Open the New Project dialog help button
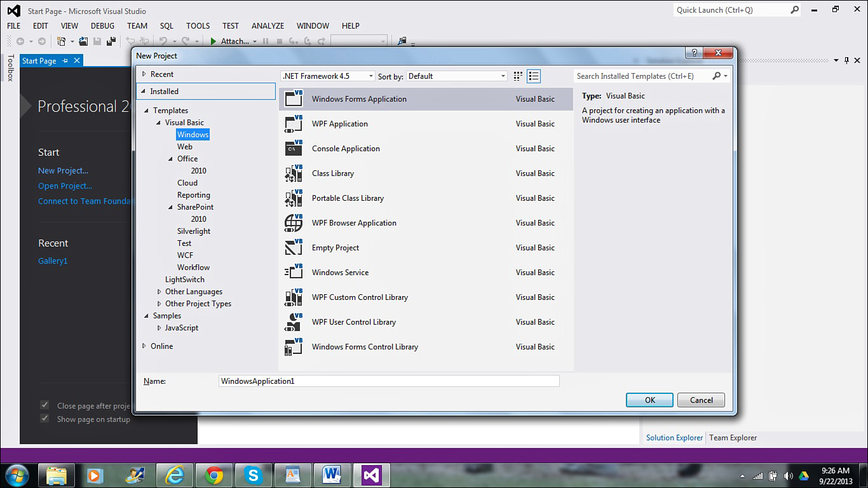This screenshot has height=488, width=868. [694, 53]
